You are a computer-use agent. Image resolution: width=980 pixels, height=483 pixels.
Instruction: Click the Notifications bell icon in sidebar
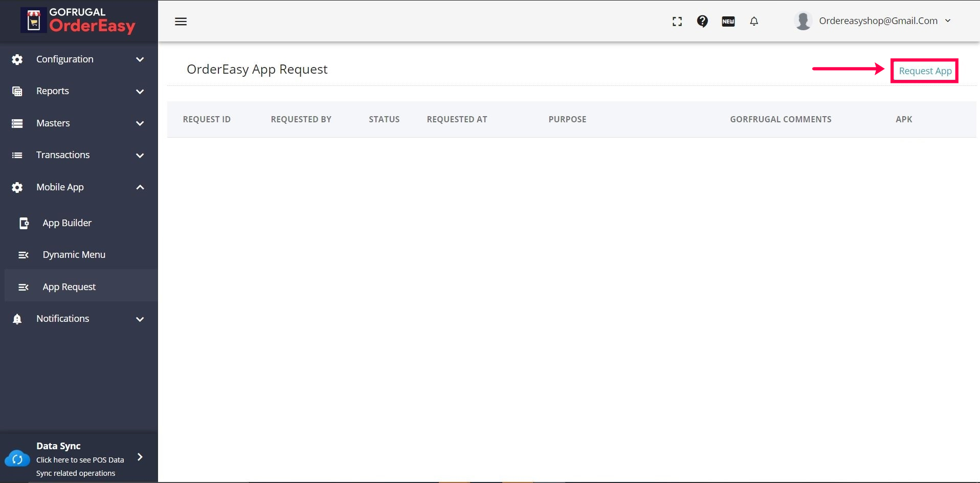click(x=17, y=319)
